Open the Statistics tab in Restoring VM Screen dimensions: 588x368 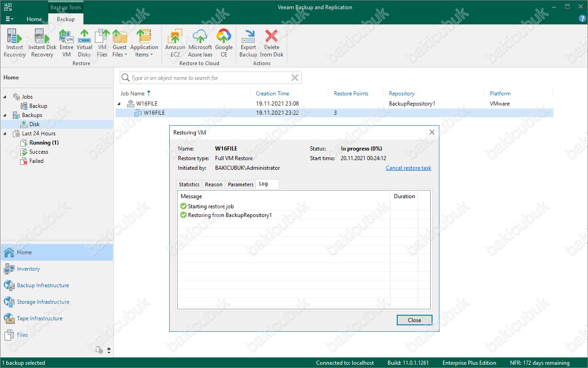[x=189, y=184]
